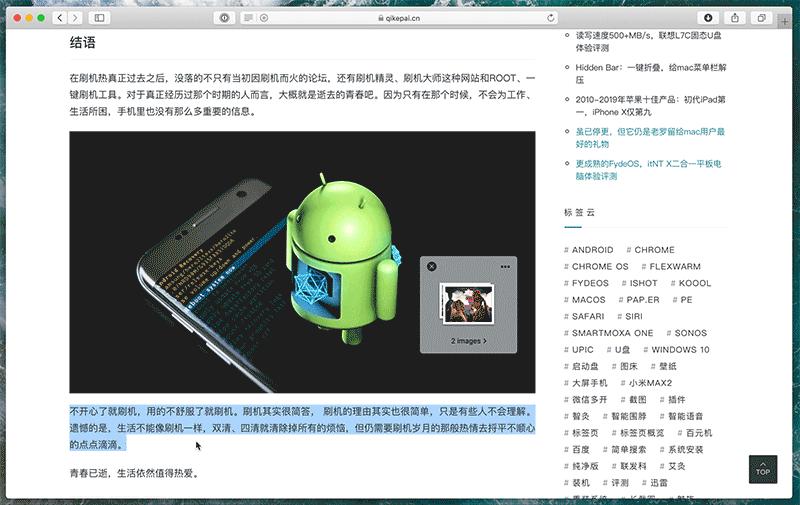
Task: Select the 截图 tag
Action: coord(634,400)
